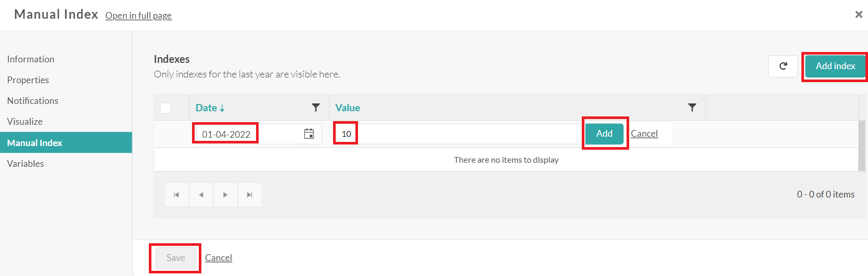The image size is (868, 276).
Task: Go to the last page of results
Action: click(250, 195)
